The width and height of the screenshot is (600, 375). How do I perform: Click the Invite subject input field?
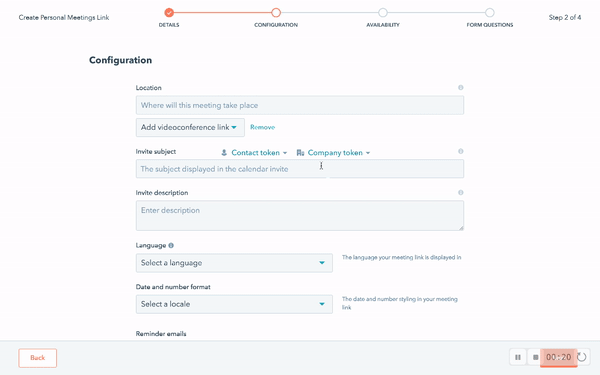(x=300, y=169)
